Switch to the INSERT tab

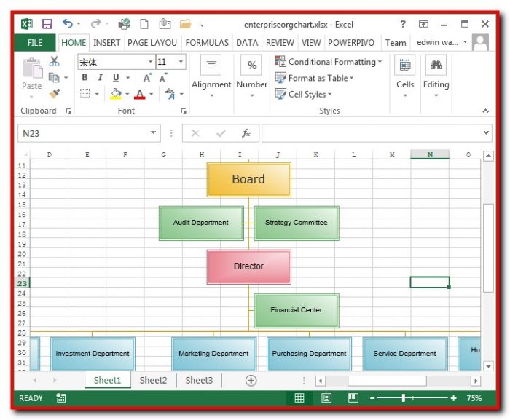pos(106,43)
